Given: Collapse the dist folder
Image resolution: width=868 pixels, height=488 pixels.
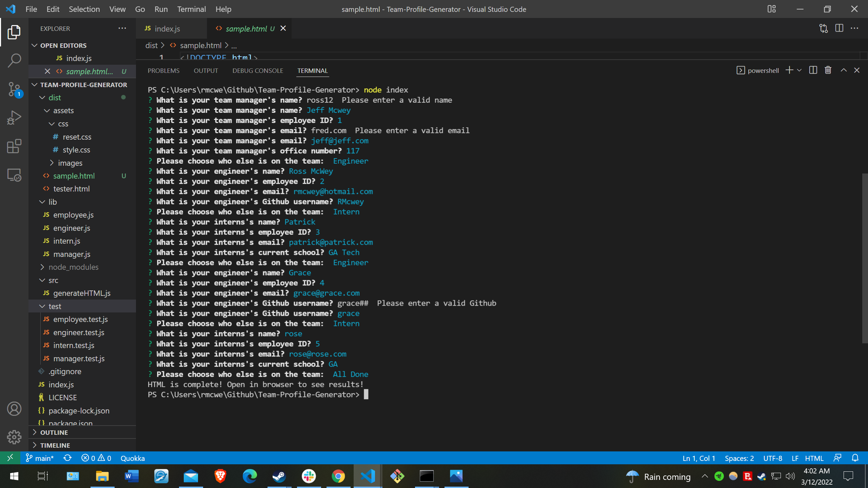Looking at the screenshot, I should (x=41, y=97).
